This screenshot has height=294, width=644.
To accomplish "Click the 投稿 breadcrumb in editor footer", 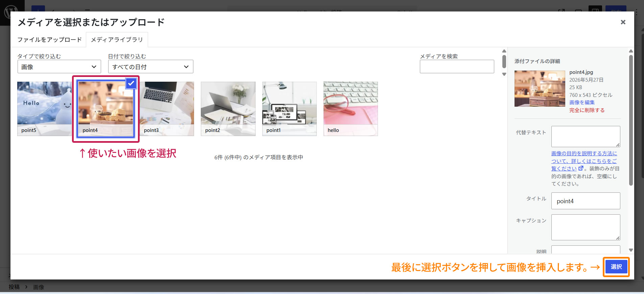I will [x=14, y=287].
